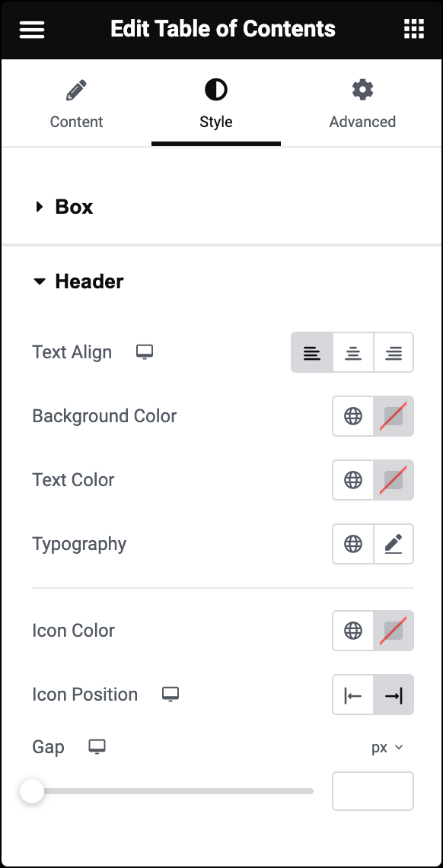Switch to the Content tab

[x=76, y=104]
